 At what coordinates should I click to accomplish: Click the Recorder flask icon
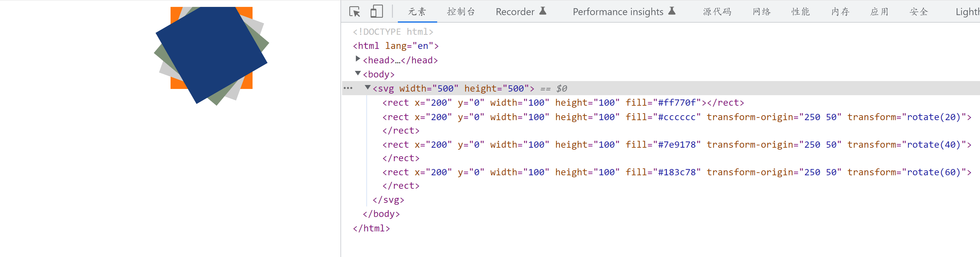point(543,11)
